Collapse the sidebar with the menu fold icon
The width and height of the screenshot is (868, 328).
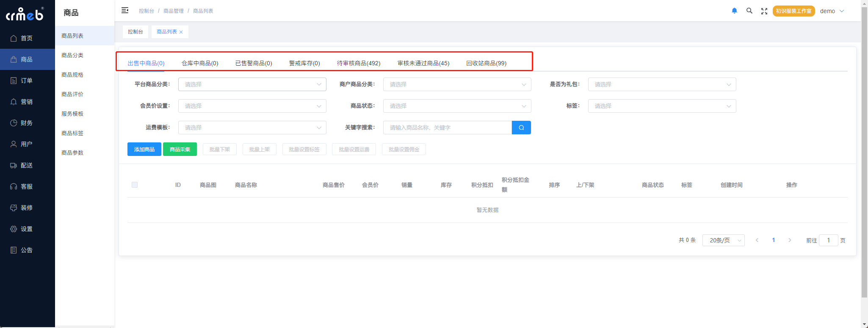coord(125,11)
